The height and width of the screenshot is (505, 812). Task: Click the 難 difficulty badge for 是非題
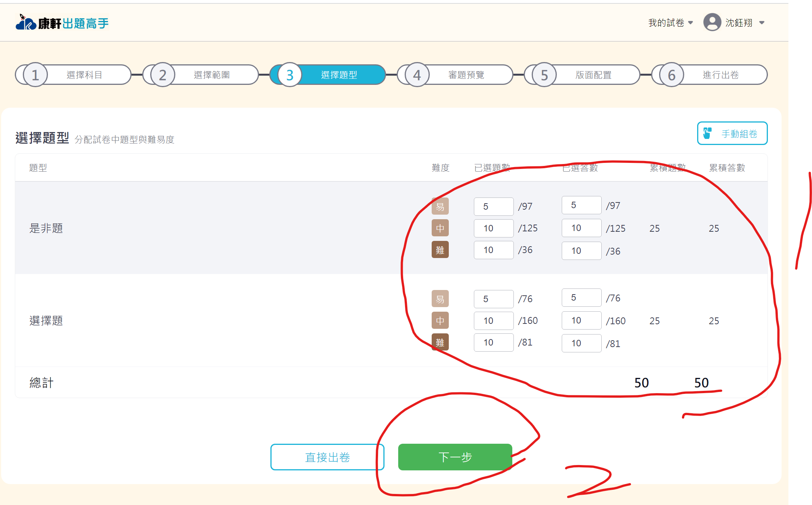click(440, 250)
